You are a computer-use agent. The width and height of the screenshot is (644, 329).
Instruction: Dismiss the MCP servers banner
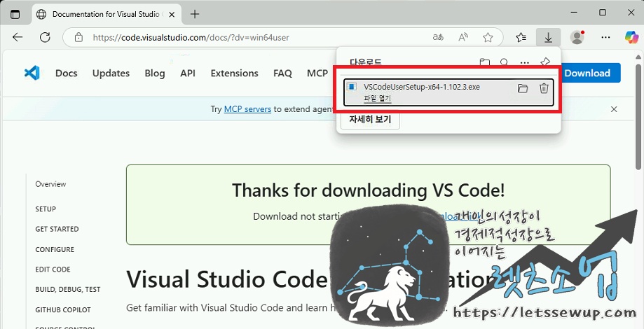(614, 109)
